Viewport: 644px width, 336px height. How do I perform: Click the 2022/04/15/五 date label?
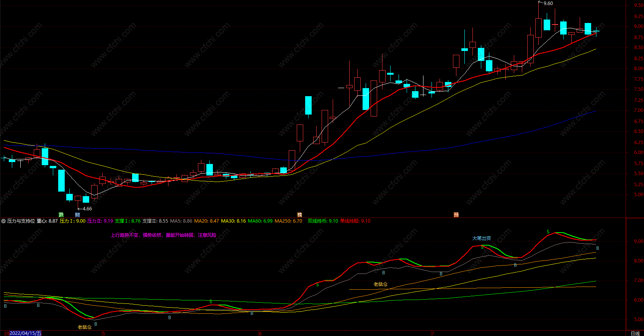point(25,333)
